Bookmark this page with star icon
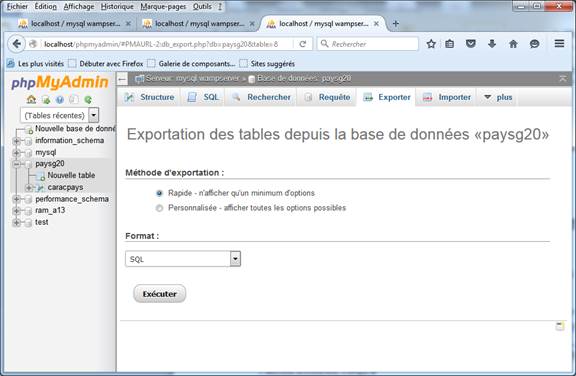576x376 pixels. tap(431, 44)
